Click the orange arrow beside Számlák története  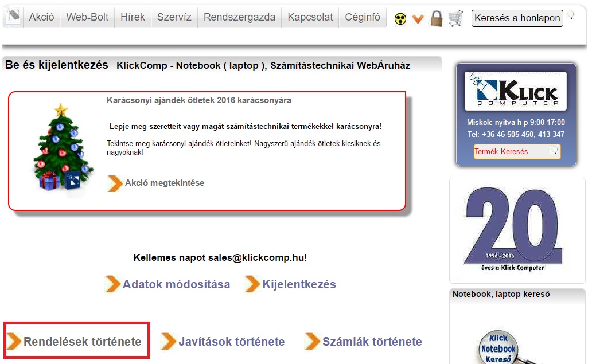pyautogui.click(x=312, y=341)
